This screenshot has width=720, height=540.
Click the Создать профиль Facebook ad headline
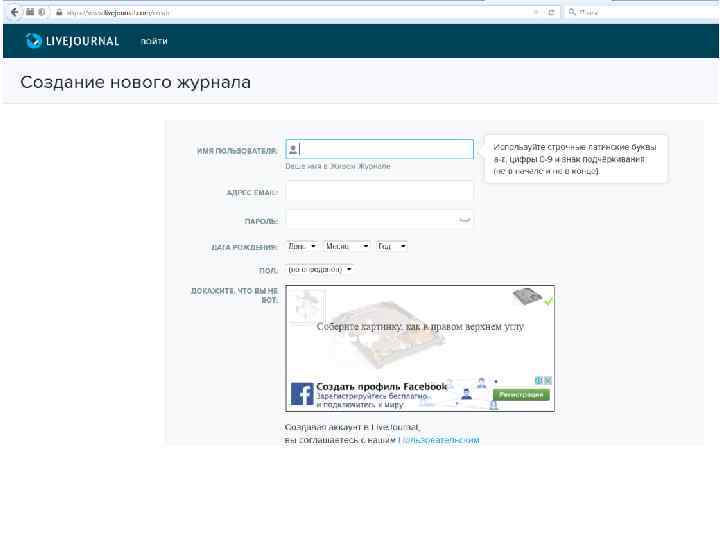pos(382,387)
